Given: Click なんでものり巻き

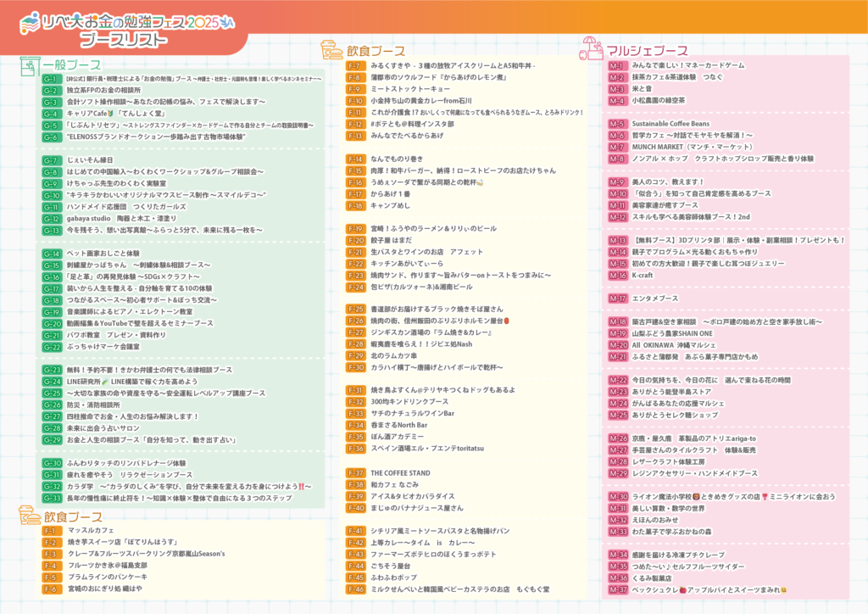Looking at the screenshot, I should click(x=385, y=159).
